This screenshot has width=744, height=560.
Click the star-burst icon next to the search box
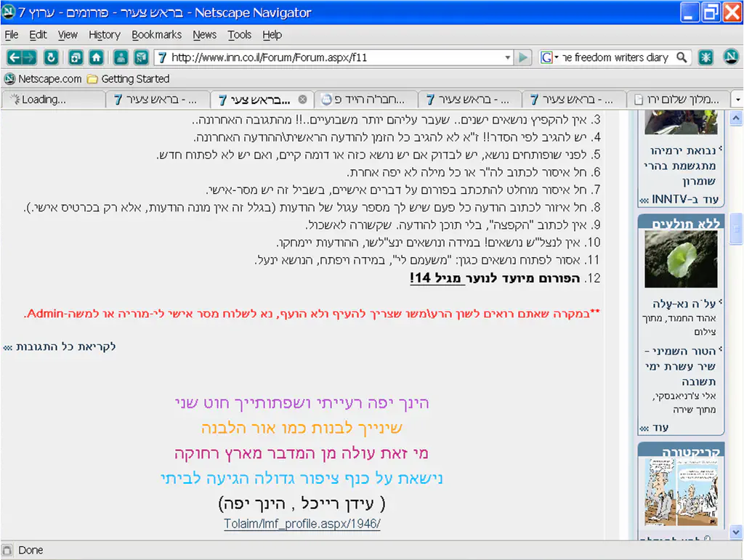pyautogui.click(x=705, y=57)
